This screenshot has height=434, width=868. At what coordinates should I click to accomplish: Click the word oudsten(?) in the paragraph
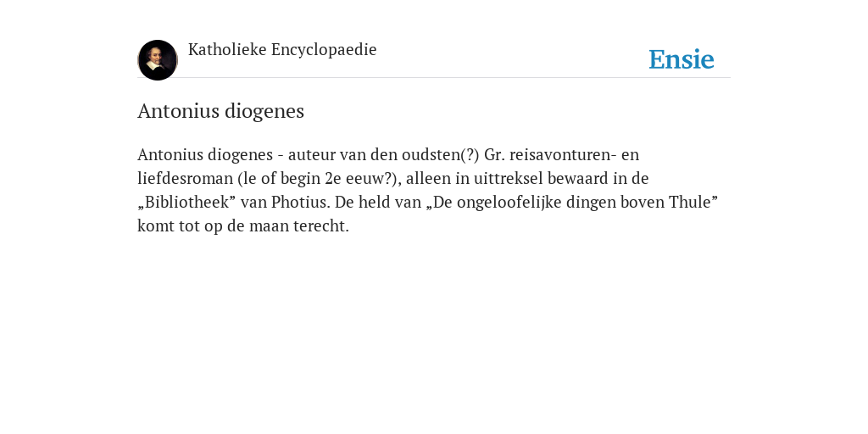[441, 154]
